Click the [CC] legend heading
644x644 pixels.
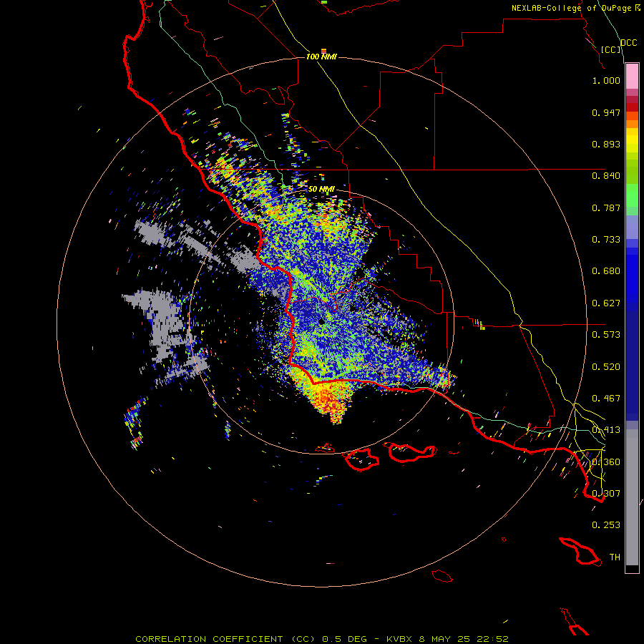click(x=611, y=49)
